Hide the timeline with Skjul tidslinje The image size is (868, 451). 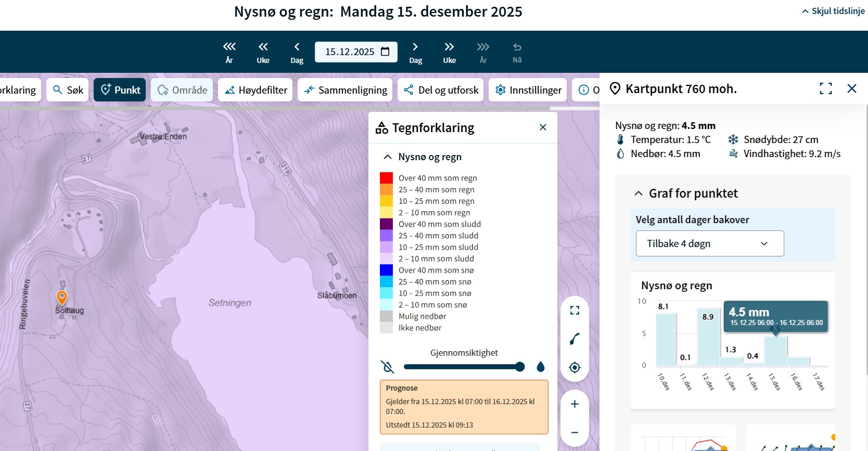(833, 11)
